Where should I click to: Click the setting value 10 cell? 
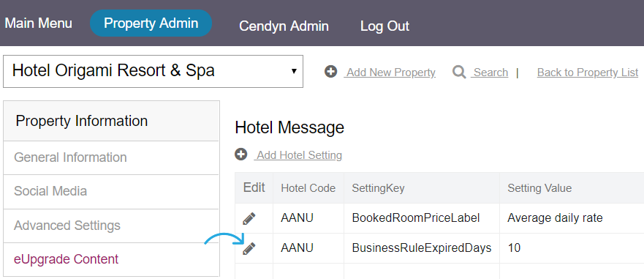(572, 248)
